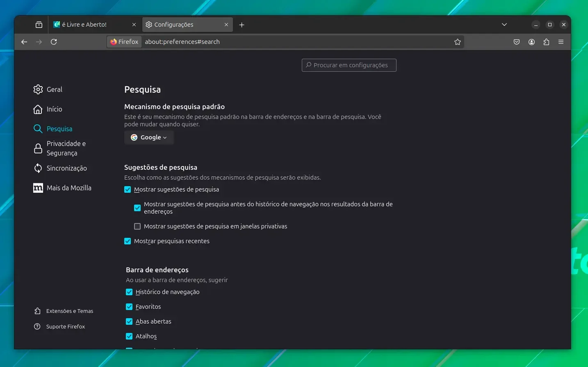Click the Extensões e Temas puzzle icon

37,311
